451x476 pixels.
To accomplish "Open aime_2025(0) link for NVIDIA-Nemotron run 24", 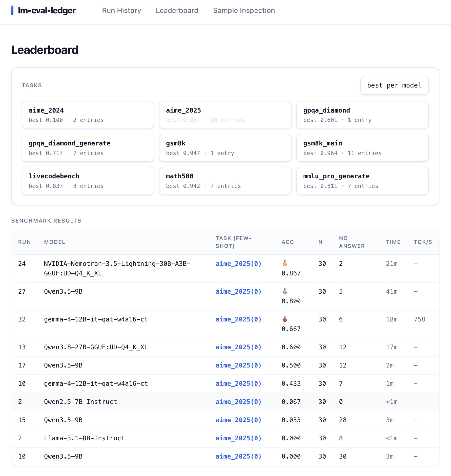I will tap(238, 264).
